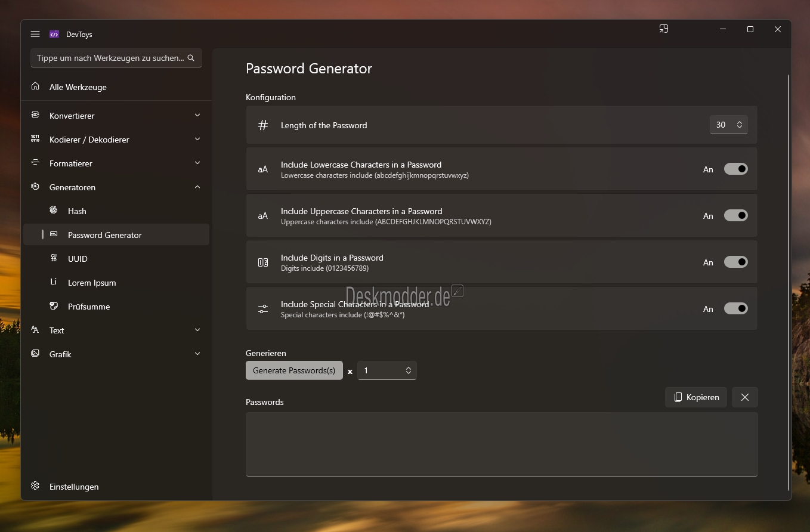Image resolution: width=810 pixels, height=532 pixels.
Task: Switch off special characters toggle
Action: [735, 308]
